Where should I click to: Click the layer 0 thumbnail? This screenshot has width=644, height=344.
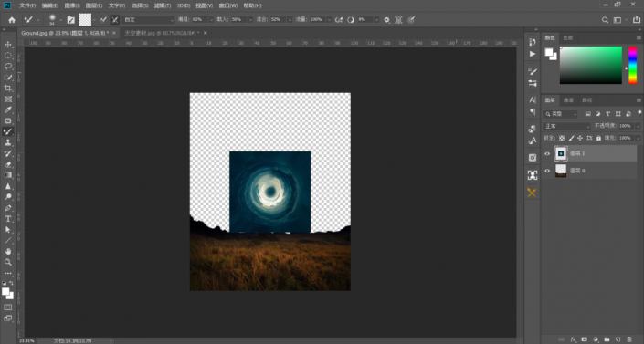pyautogui.click(x=561, y=171)
